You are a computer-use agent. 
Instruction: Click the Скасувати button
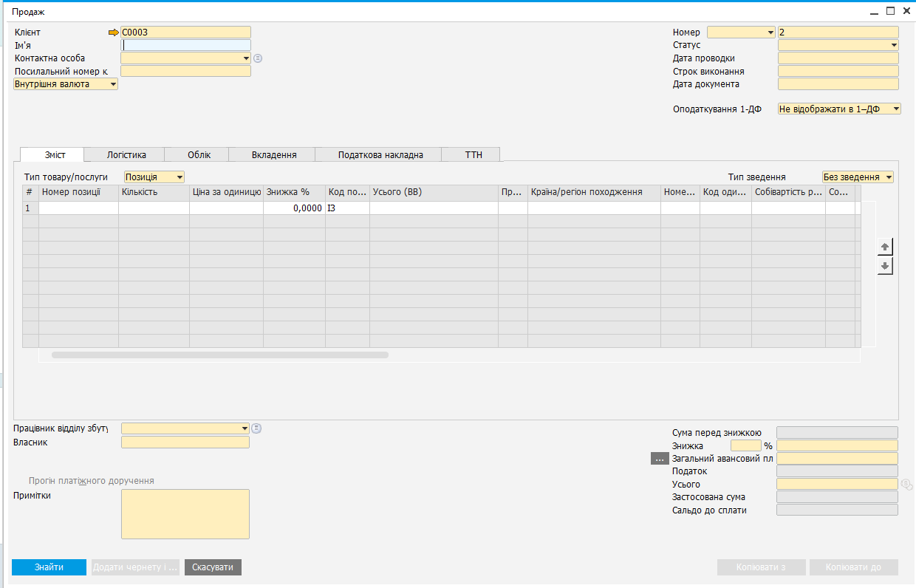tap(212, 567)
